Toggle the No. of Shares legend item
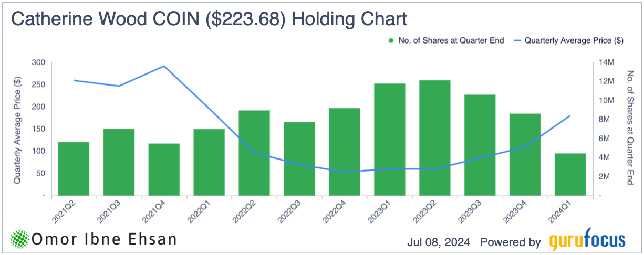 point(449,40)
